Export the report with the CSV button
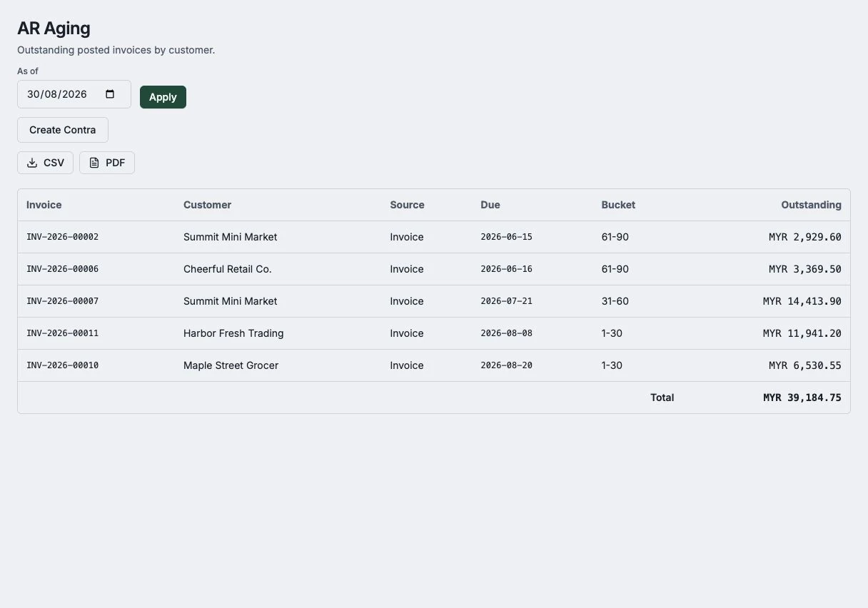The height and width of the screenshot is (608, 868). point(45,163)
